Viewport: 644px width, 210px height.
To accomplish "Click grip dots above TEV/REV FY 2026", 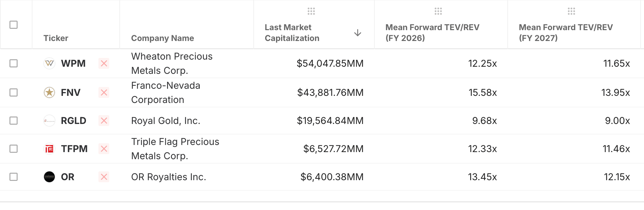I will click(438, 12).
